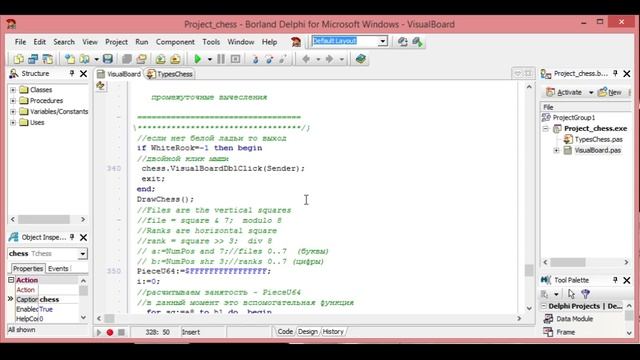Open the Forward history dropdown arrow
640x360 pixels.
[342, 60]
